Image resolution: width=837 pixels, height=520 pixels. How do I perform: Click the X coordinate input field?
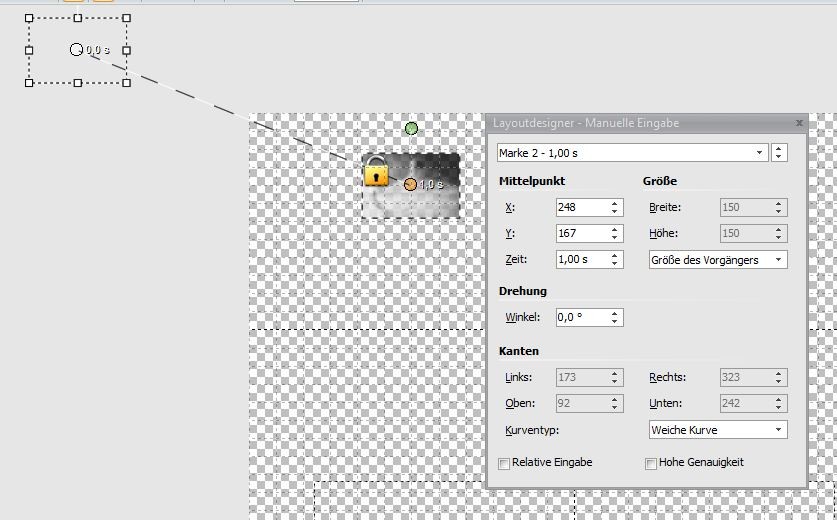click(x=580, y=207)
